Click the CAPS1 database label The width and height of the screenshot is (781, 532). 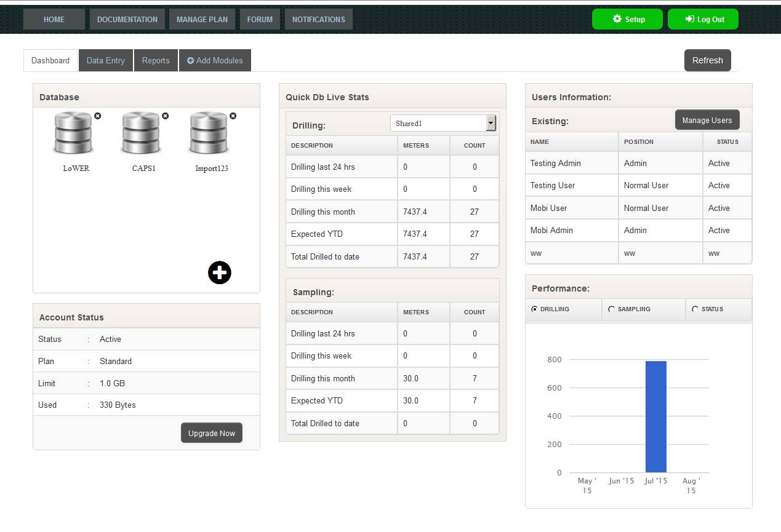144,168
